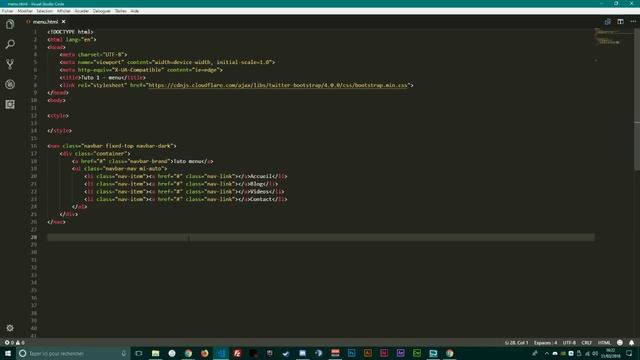
Task: Click the 'Accueil' text on line 20
Action: coord(261,176)
